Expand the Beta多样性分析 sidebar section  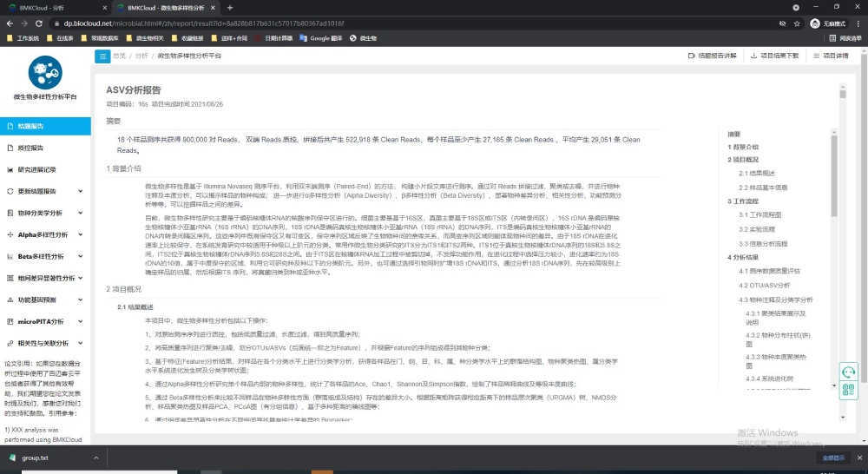(x=45, y=256)
